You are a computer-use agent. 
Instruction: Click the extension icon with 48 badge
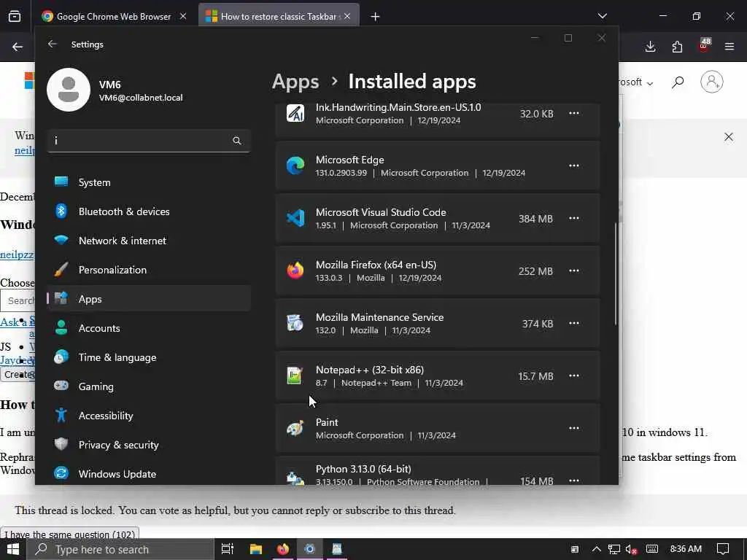pos(704,46)
